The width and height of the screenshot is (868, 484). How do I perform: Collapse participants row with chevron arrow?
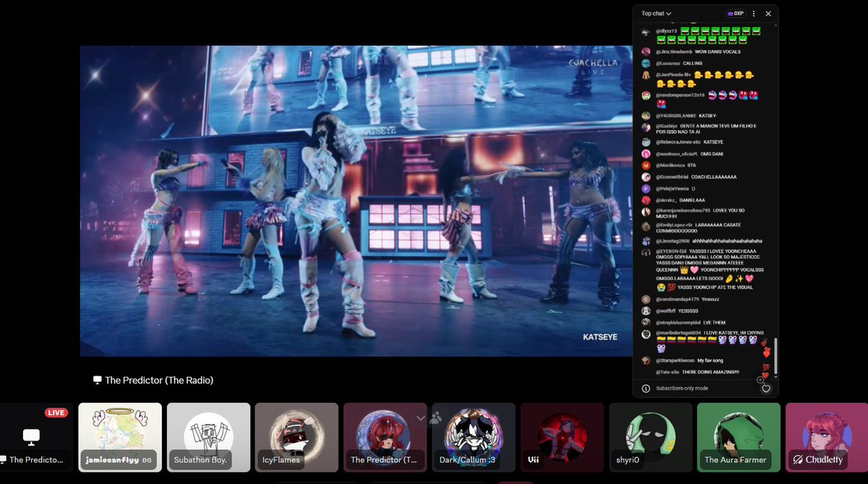[x=420, y=417]
